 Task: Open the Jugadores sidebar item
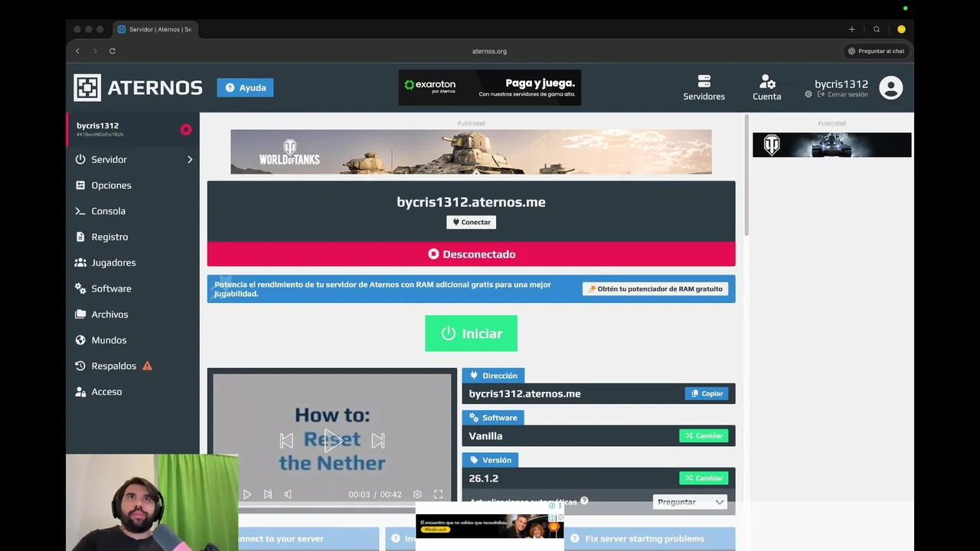tap(133, 262)
